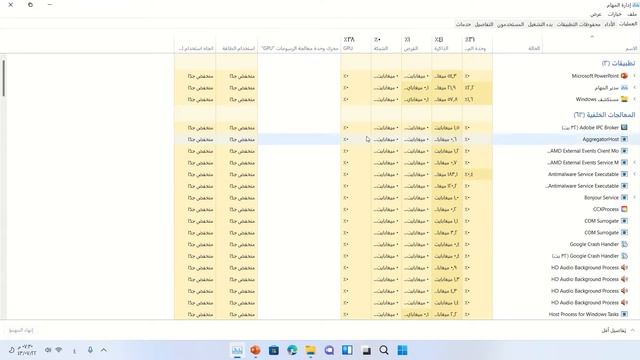Sort by the Name (الاسم) column header
The image size is (640, 360).
coord(591,44)
